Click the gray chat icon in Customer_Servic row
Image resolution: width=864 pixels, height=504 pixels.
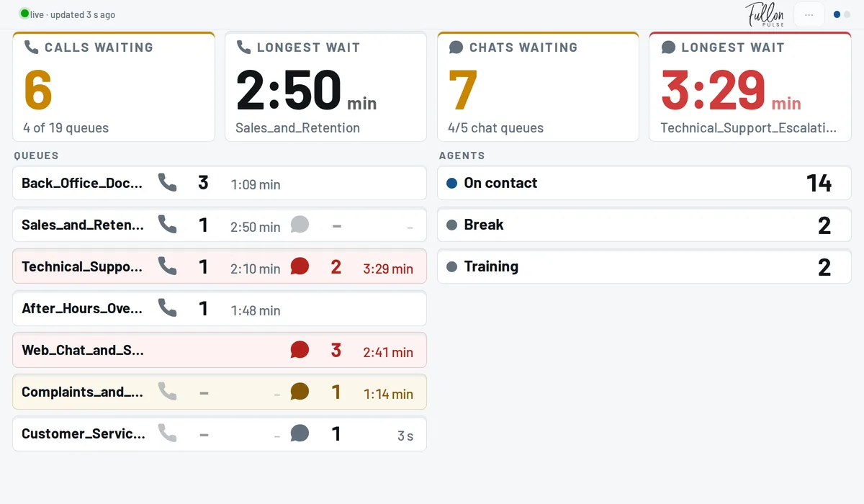tap(300, 433)
